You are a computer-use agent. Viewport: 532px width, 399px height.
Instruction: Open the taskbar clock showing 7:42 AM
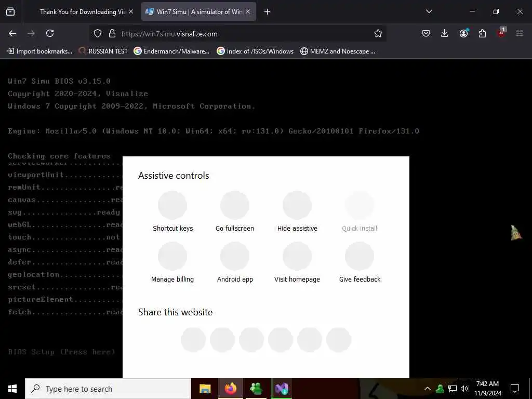pos(487,389)
